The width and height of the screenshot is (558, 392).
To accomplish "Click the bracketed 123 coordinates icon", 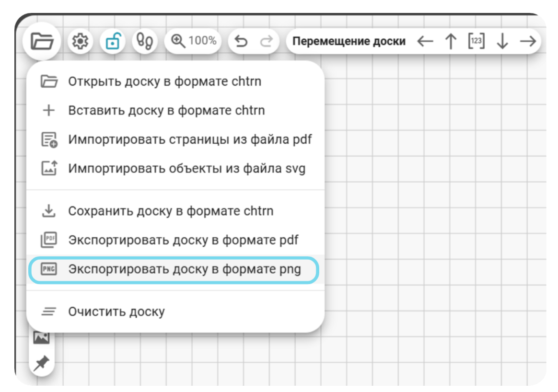I will point(477,41).
